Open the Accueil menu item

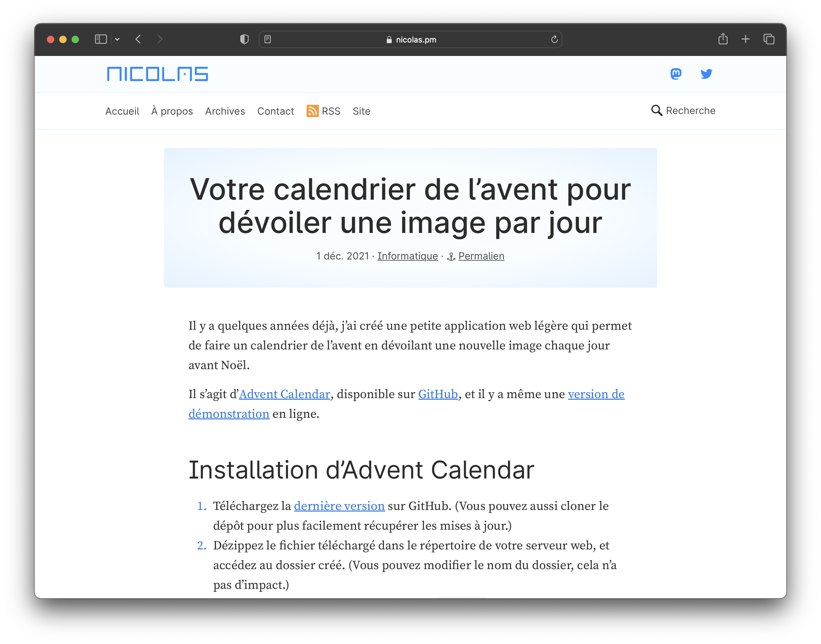[123, 111]
